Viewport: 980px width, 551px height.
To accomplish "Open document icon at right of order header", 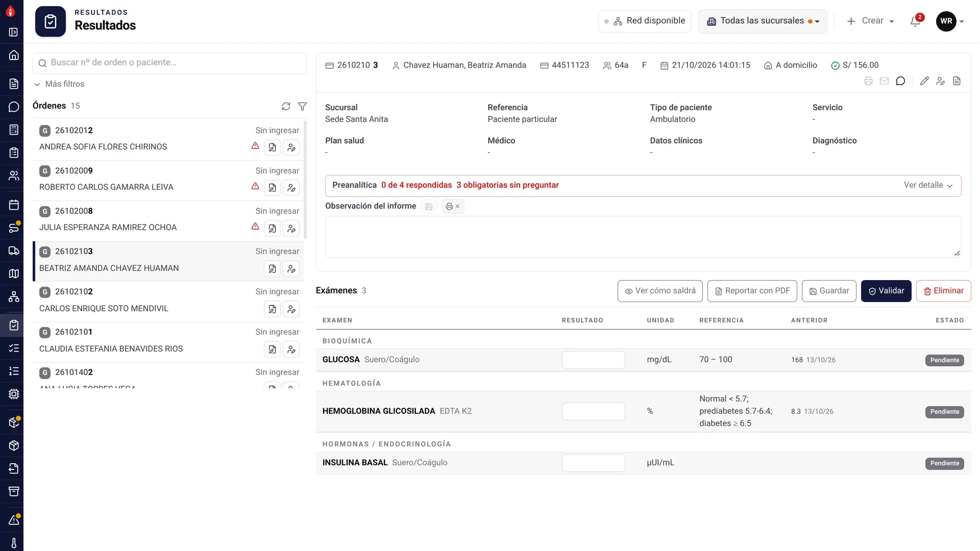I will [x=957, y=81].
